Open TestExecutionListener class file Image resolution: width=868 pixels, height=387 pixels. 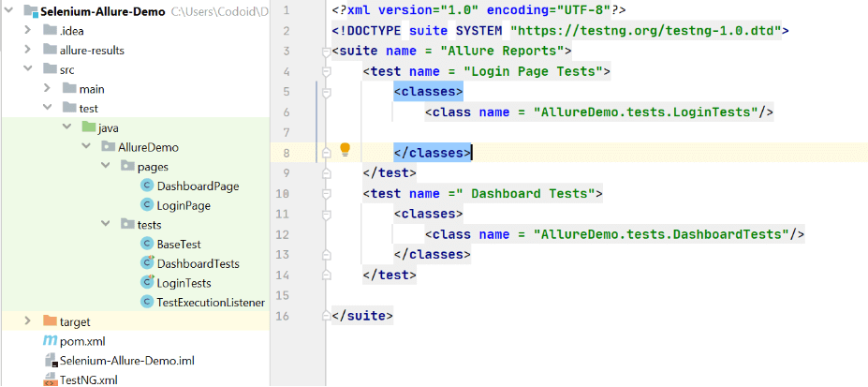pyautogui.click(x=211, y=302)
